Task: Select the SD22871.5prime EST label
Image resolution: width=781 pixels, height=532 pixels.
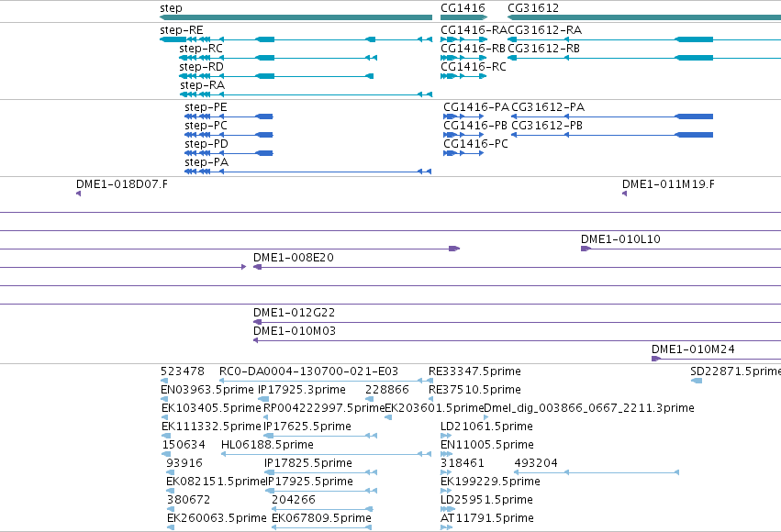Action: point(736,371)
